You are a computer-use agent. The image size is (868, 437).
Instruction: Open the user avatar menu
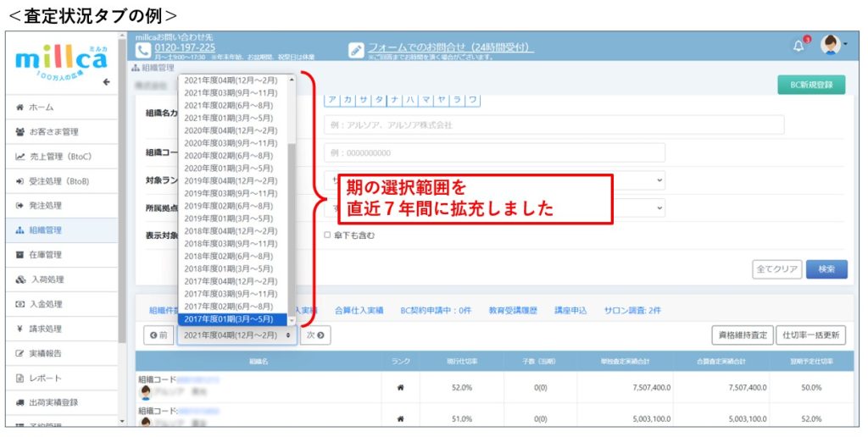tap(830, 47)
